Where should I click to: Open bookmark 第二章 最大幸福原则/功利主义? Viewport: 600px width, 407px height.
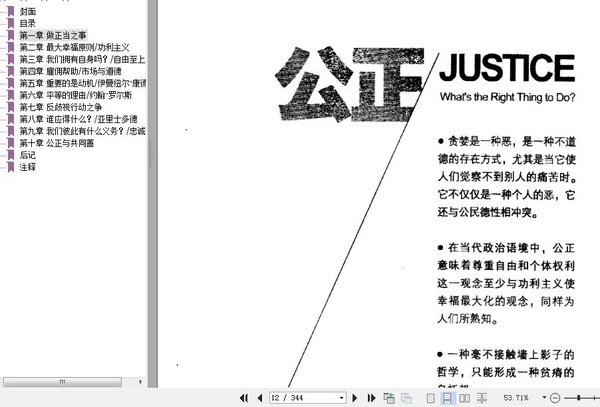tap(74, 47)
